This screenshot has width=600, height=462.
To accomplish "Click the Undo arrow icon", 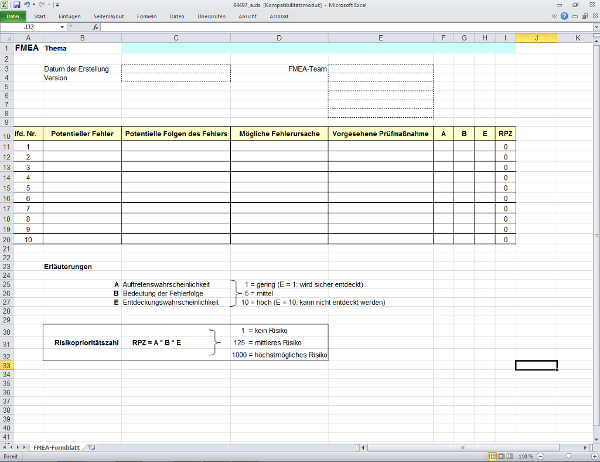I will [27, 5].
